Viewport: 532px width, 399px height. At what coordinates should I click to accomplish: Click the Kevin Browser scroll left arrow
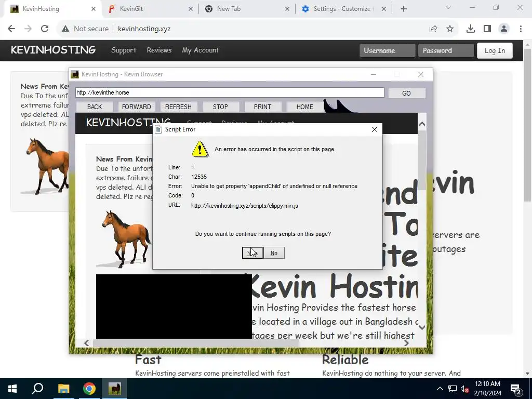point(87,343)
